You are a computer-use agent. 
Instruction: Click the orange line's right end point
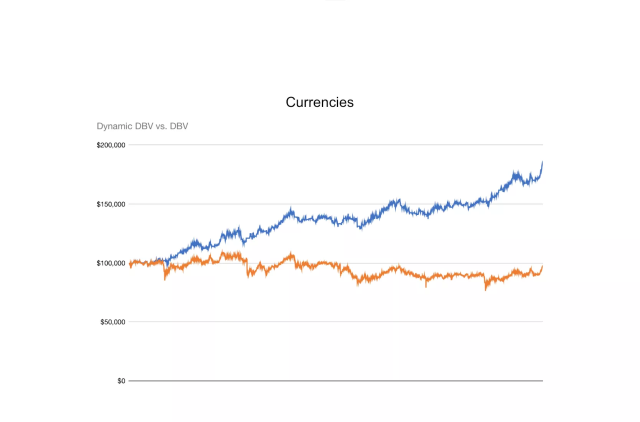click(542, 266)
